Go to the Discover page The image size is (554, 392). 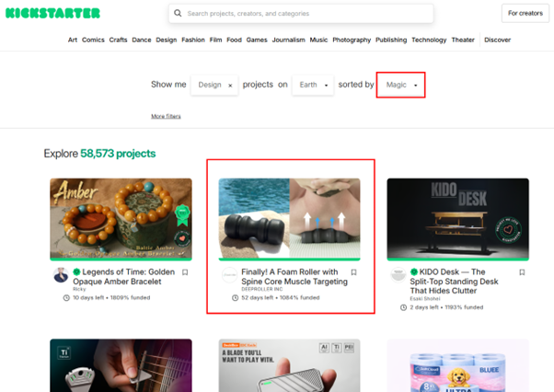tap(497, 40)
